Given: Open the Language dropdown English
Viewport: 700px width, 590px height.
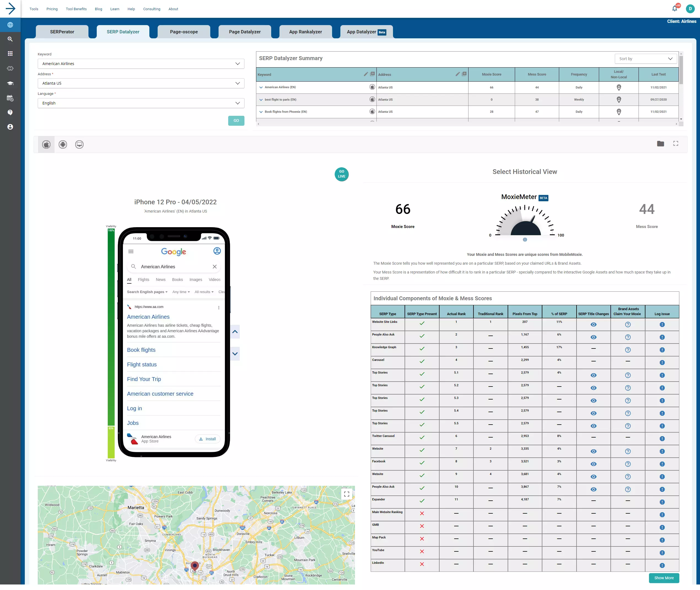Looking at the screenshot, I should point(141,103).
